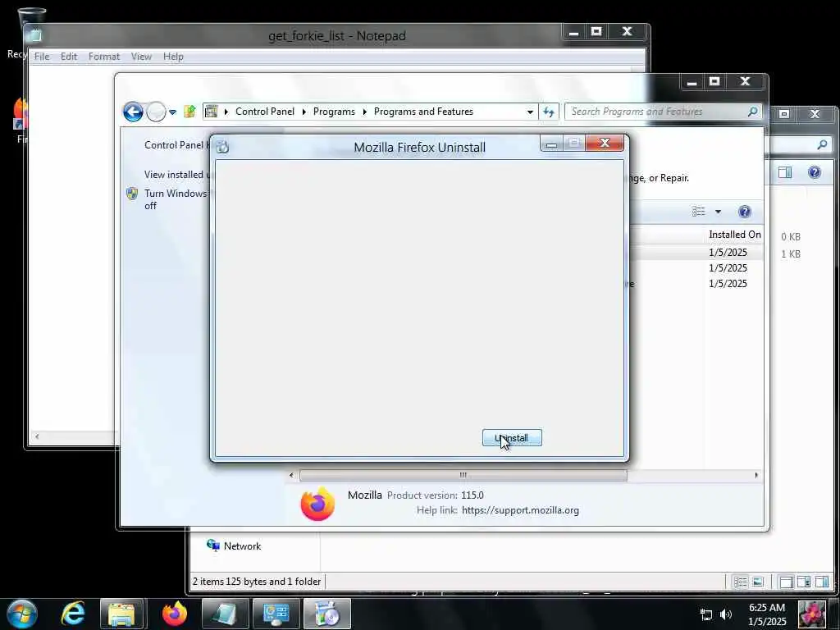Viewport: 840px width, 630px height.
Task: Click the folder-up icon left of the address bar
Action: click(189, 112)
